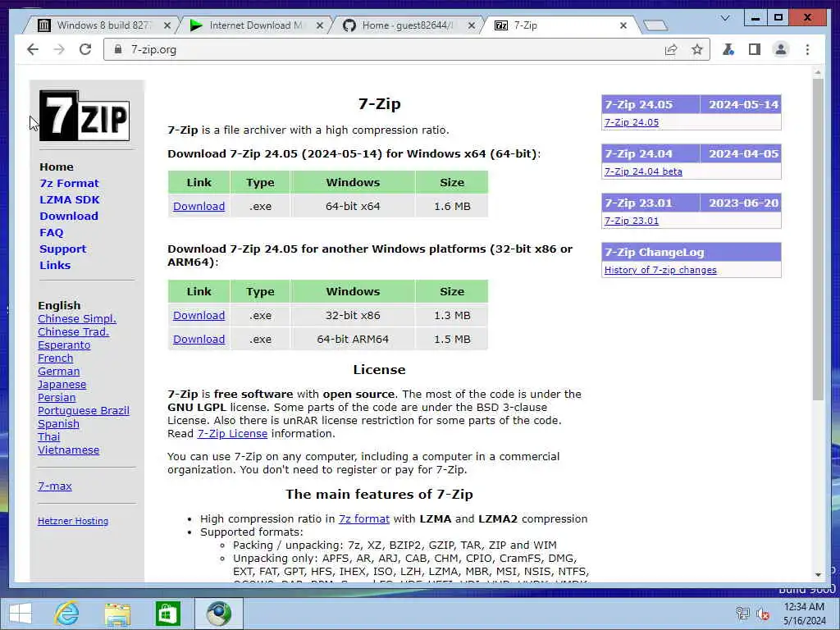Screen dimensions: 840x630
Task: Open the 7-Zip License link
Action: pyautogui.click(x=232, y=434)
